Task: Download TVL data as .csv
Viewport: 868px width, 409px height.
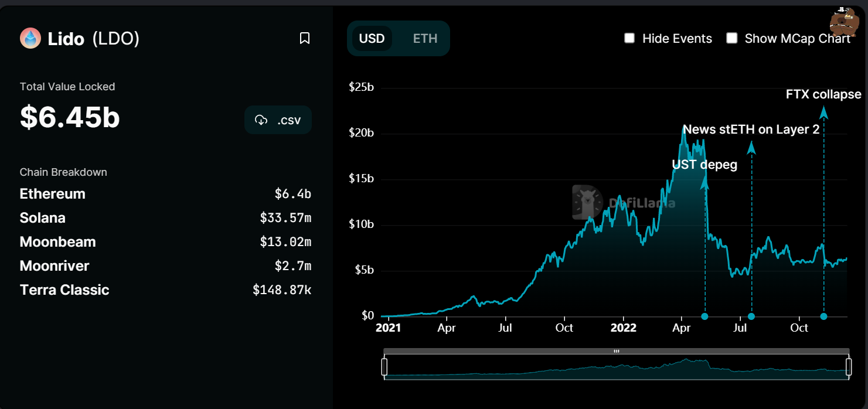Action: click(x=278, y=120)
